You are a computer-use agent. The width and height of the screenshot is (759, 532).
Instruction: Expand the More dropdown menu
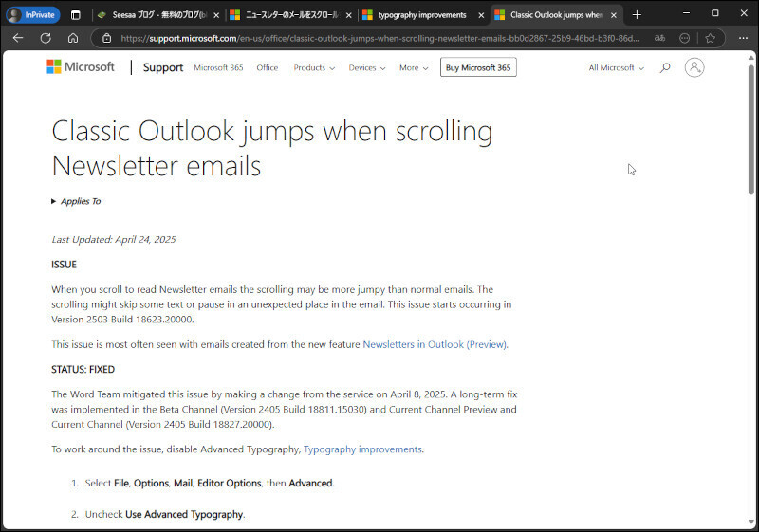414,67
